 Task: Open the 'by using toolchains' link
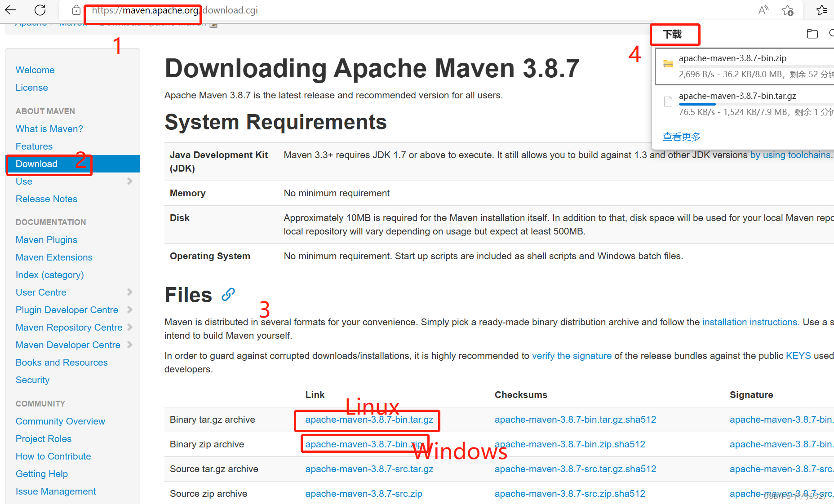[x=791, y=155]
